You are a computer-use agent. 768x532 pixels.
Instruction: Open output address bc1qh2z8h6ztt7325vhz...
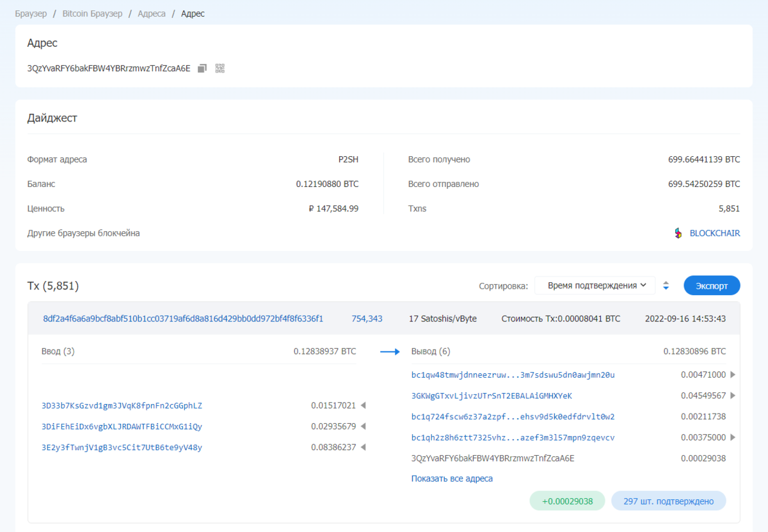point(513,437)
